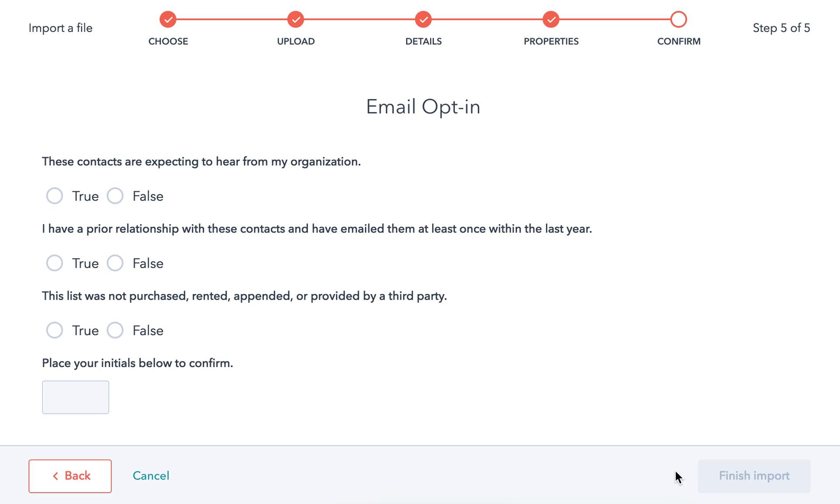
Task: Click the PROPERTIES step label
Action: [551, 41]
